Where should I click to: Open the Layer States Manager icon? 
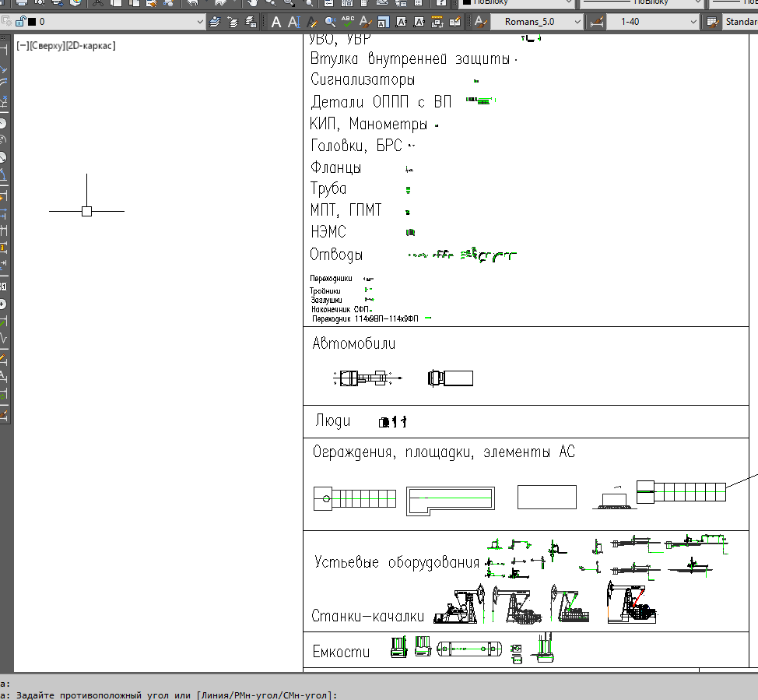251,22
